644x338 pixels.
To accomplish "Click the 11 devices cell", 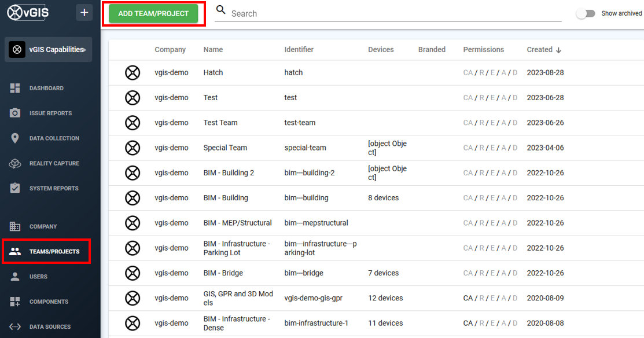I will (385, 323).
